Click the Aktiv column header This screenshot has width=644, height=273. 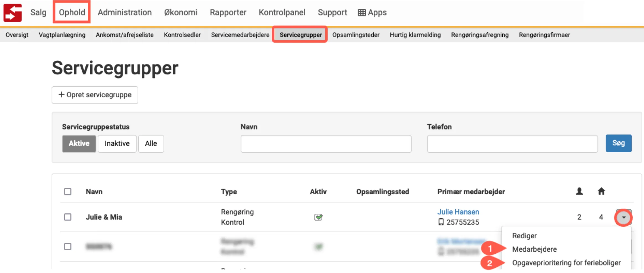(x=318, y=192)
